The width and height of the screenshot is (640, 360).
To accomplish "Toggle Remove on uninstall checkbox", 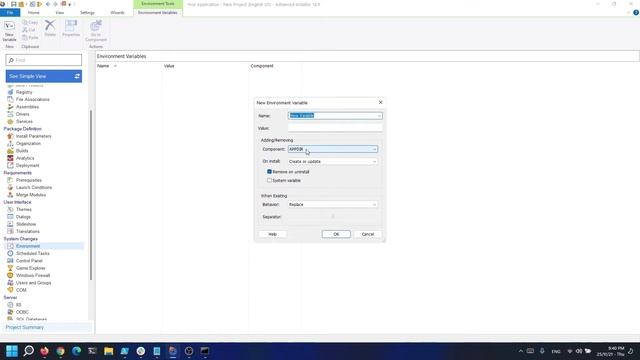I will (269, 172).
